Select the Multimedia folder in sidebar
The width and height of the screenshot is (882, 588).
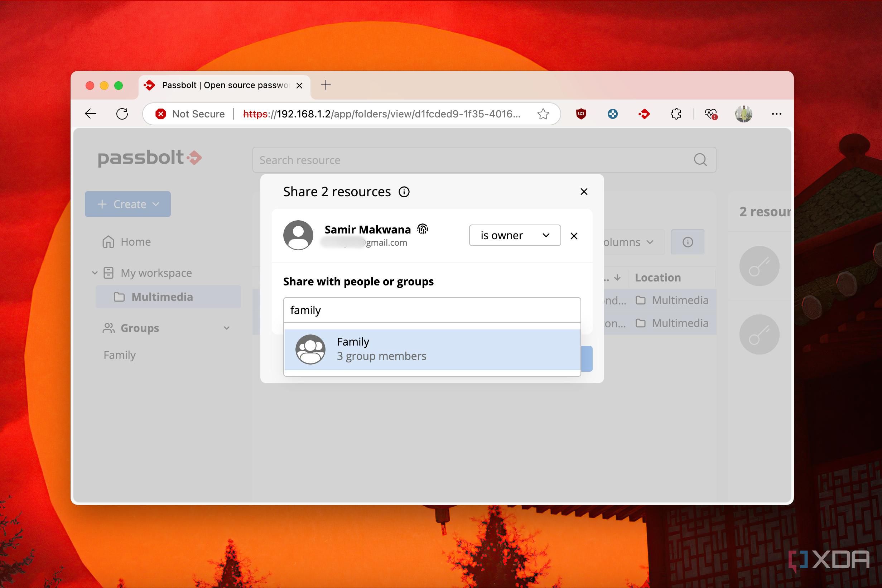(x=168, y=297)
